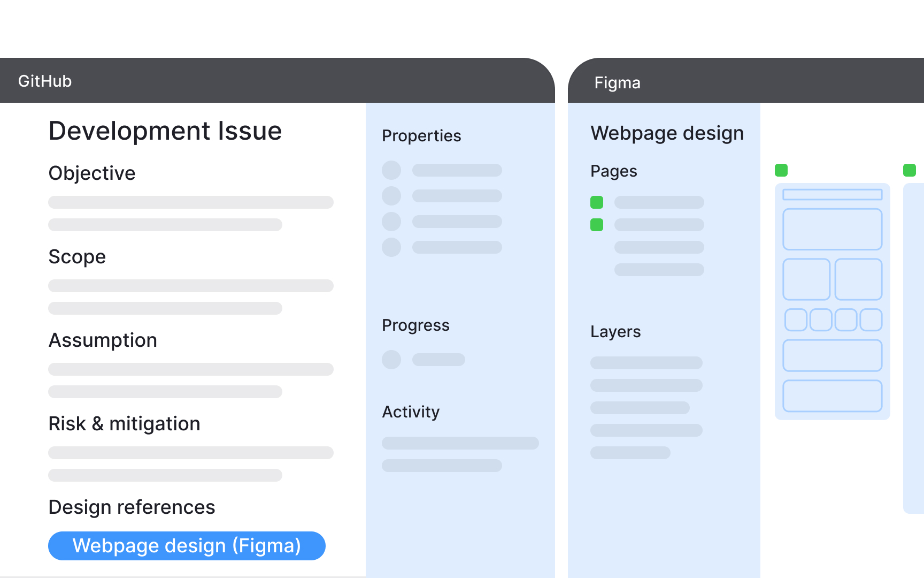Click the green status square above the left artboard
The width and height of the screenshot is (924, 578).
click(781, 170)
